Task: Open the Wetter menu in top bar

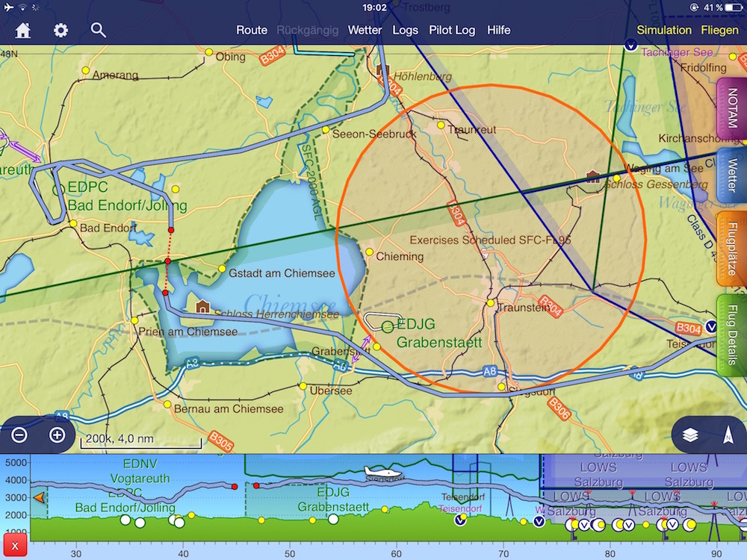Action: tap(365, 31)
